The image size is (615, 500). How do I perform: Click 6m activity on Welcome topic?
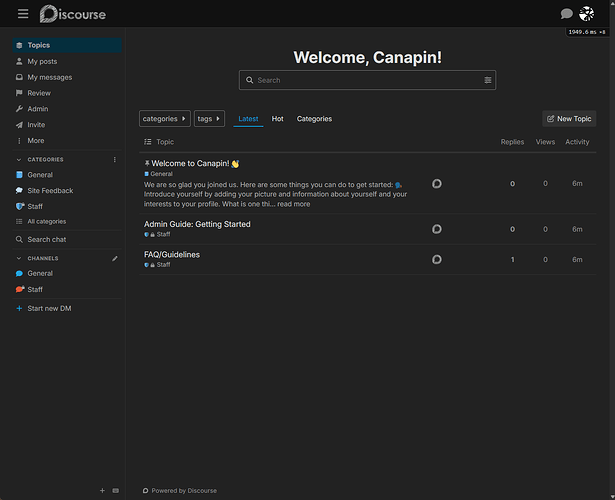(x=577, y=184)
